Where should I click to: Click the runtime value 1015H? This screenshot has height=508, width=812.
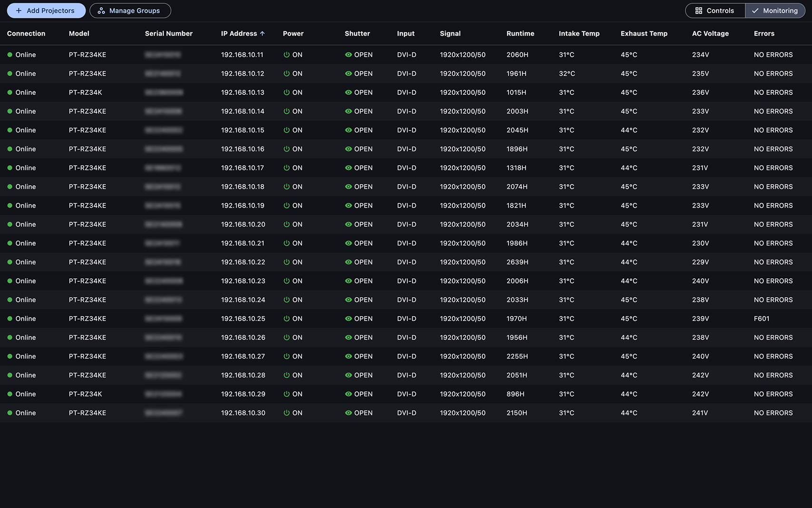click(517, 92)
